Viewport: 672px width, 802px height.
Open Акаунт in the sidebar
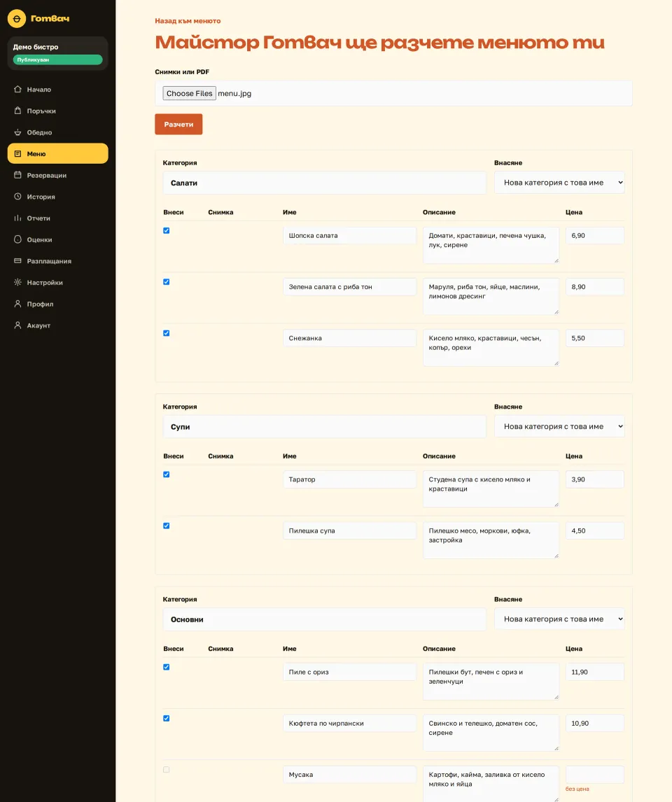(58, 325)
